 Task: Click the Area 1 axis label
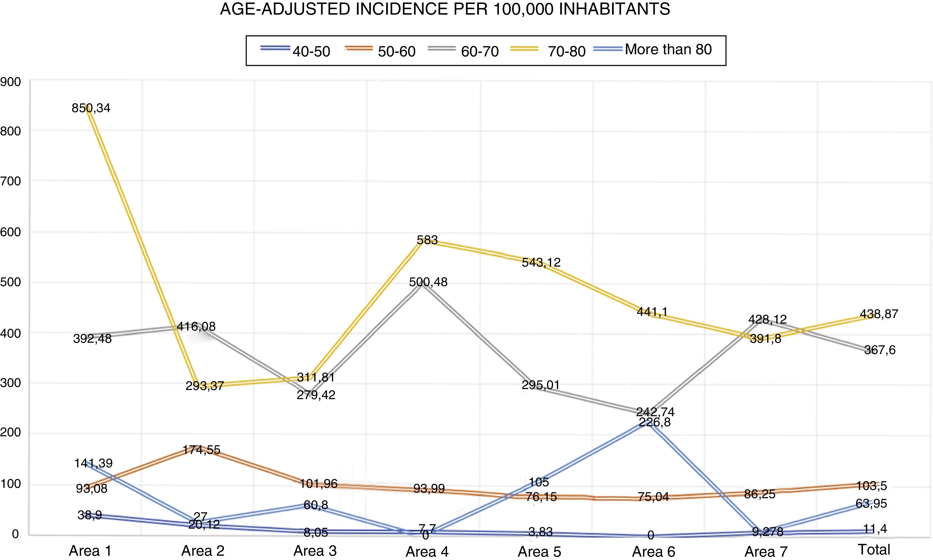point(90,551)
